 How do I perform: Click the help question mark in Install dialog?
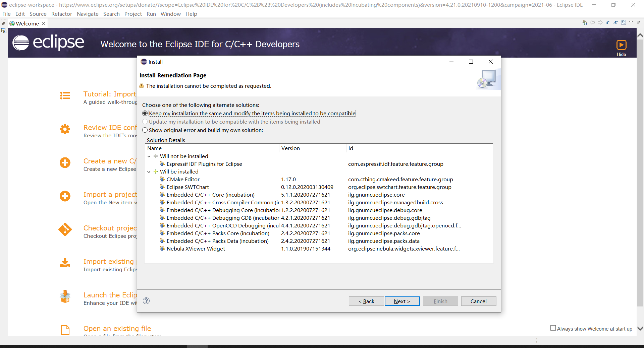point(146,301)
